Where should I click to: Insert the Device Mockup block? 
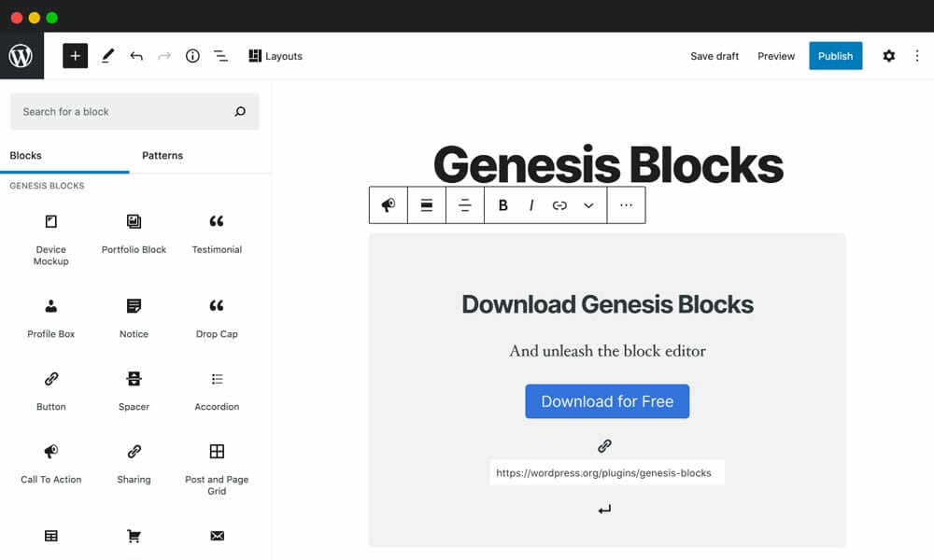[50, 239]
